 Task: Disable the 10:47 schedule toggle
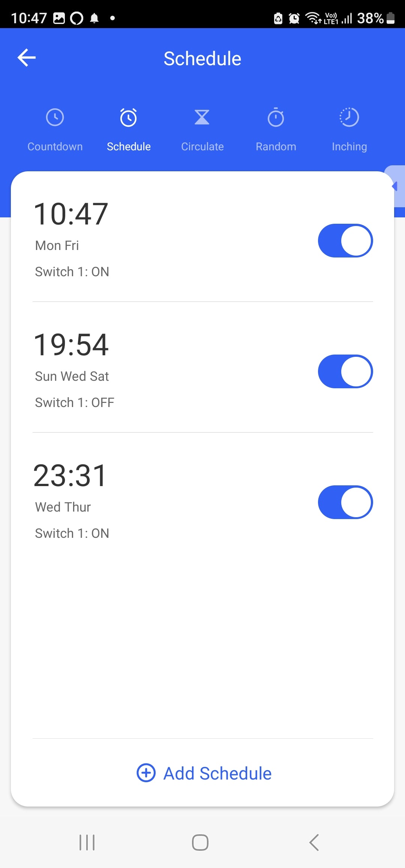click(345, 241)
